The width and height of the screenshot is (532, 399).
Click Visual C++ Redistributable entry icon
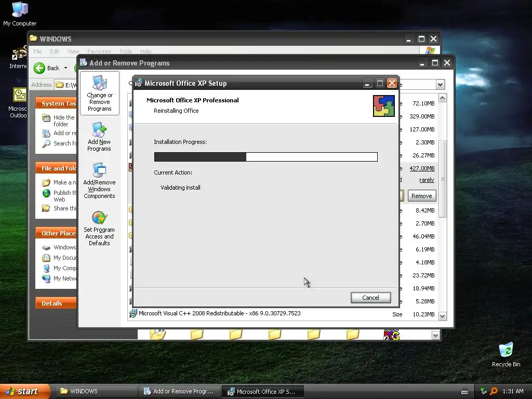132,313
